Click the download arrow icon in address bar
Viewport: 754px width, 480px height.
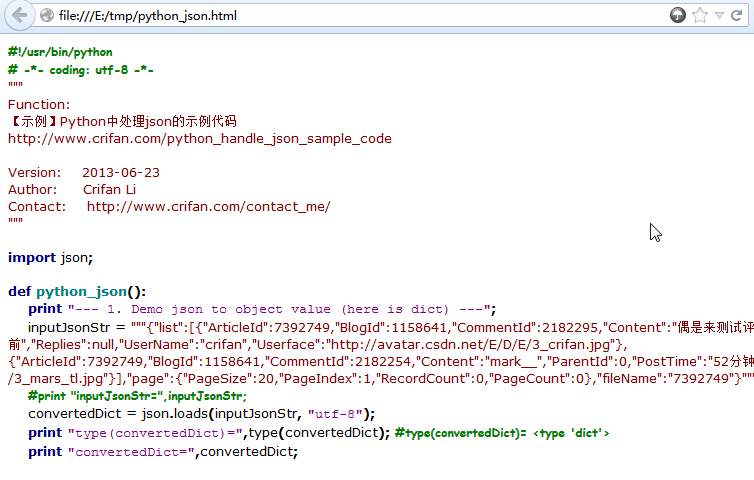pyautogui.click(x=678, y=15)
